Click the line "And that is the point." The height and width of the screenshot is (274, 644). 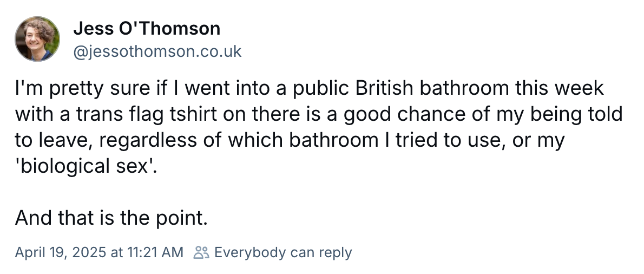coord(111,218)
